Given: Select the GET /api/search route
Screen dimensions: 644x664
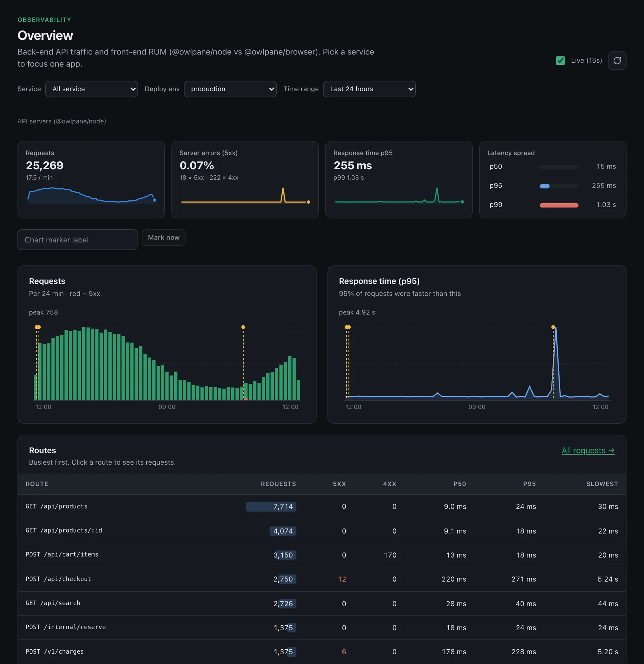Looking at the screenshot, I should 322,604.
